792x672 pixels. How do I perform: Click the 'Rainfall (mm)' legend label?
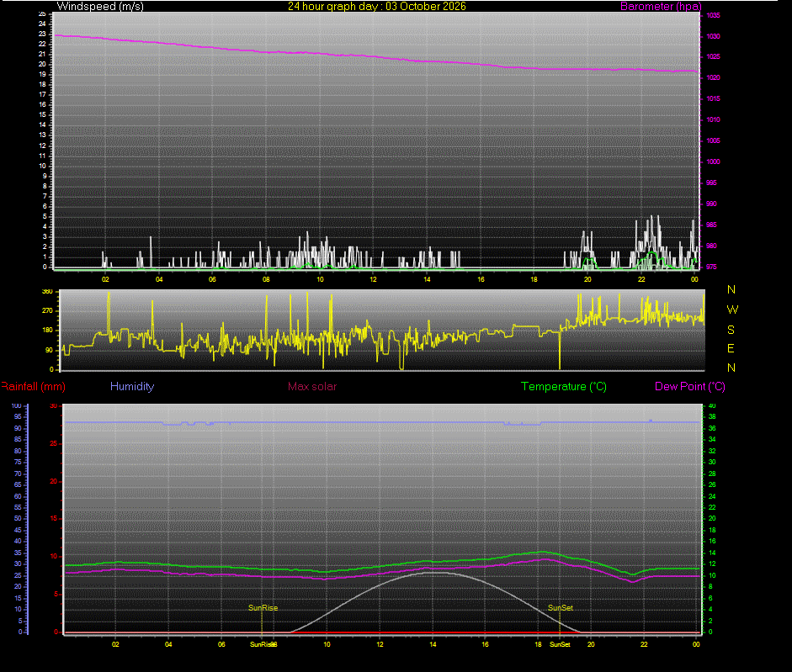33,386
